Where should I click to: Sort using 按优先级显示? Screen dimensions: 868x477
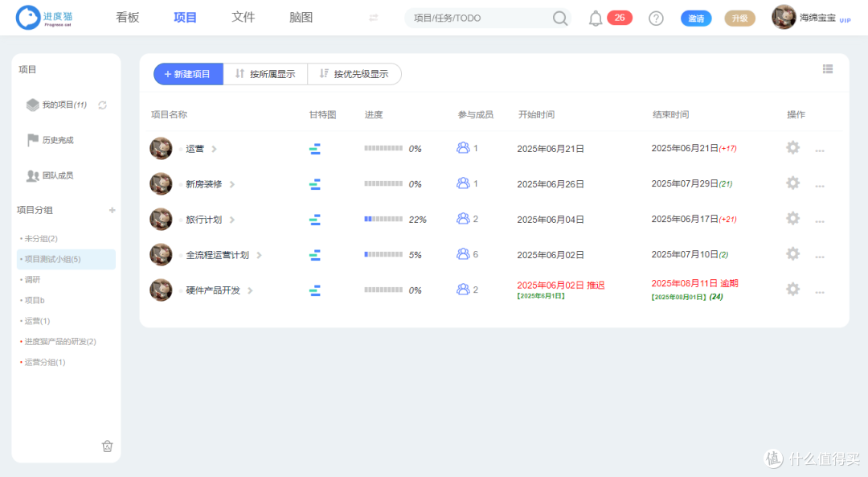click(354, 74)
